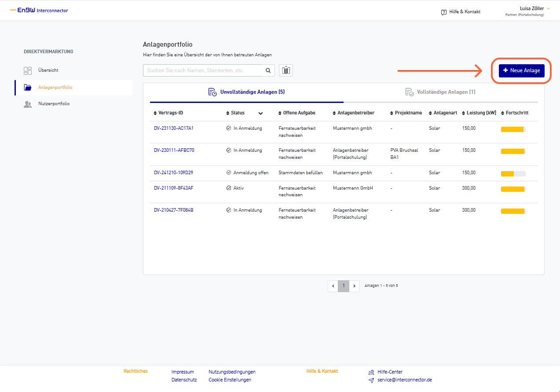Click the search magnifier icon

click(x=268, y=70)
